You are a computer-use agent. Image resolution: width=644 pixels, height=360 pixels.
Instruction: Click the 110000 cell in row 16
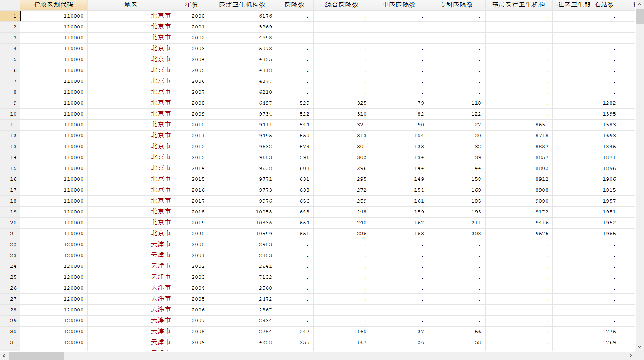[54, 179]
